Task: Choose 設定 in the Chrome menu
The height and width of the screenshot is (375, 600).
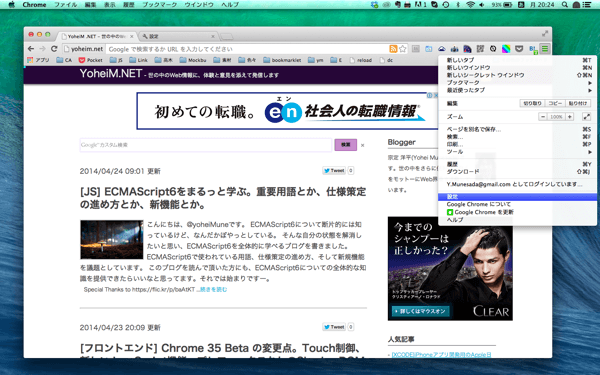Action: pos(517,197)
